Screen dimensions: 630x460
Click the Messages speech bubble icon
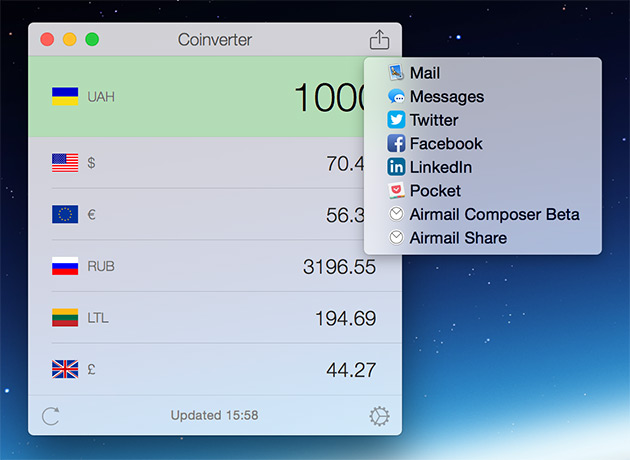pyautogui.click(x=396, y=96)
